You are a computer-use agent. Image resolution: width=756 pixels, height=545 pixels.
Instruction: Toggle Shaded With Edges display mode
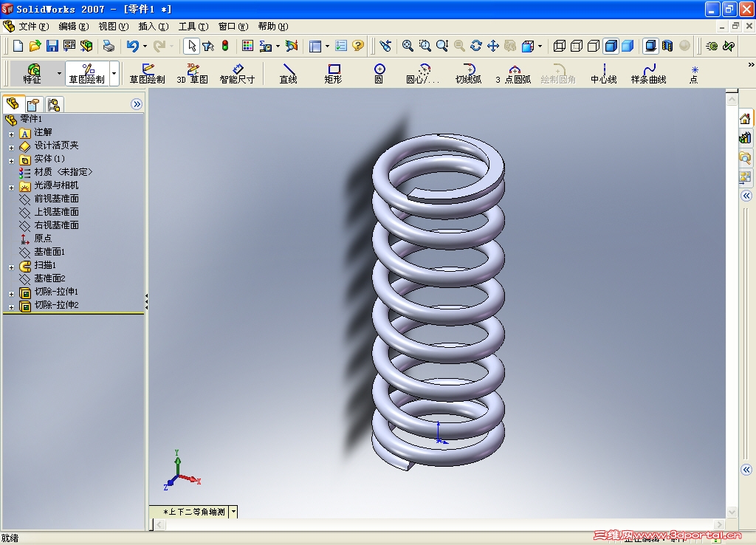click(611, 46)
